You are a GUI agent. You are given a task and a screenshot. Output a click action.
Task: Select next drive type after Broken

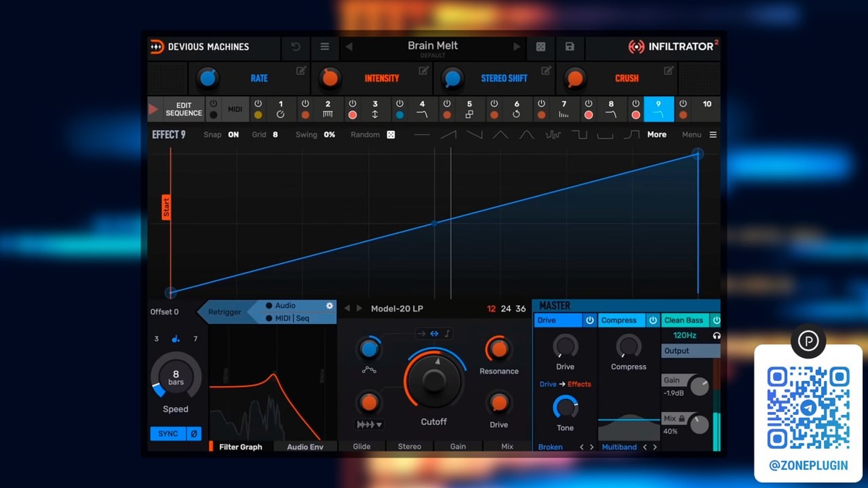tap(592, 448)
